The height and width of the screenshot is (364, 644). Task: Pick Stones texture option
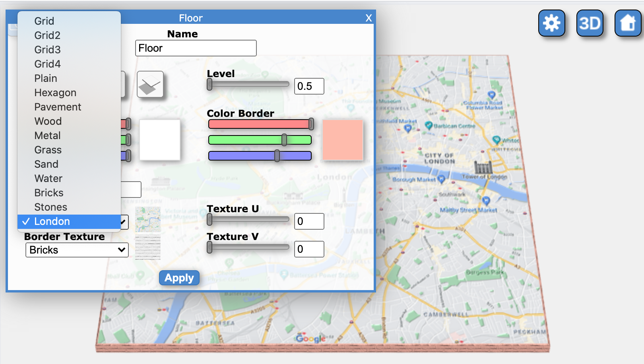pos(69,207)
